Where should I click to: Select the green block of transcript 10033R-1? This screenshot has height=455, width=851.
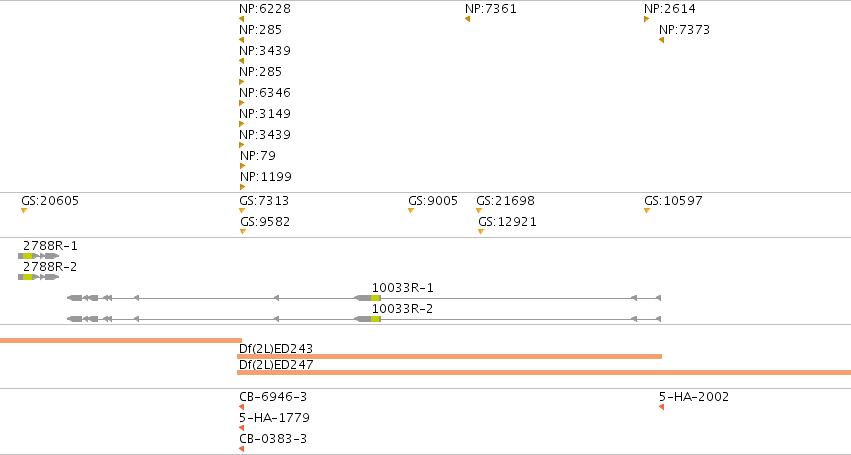(376, 298)
